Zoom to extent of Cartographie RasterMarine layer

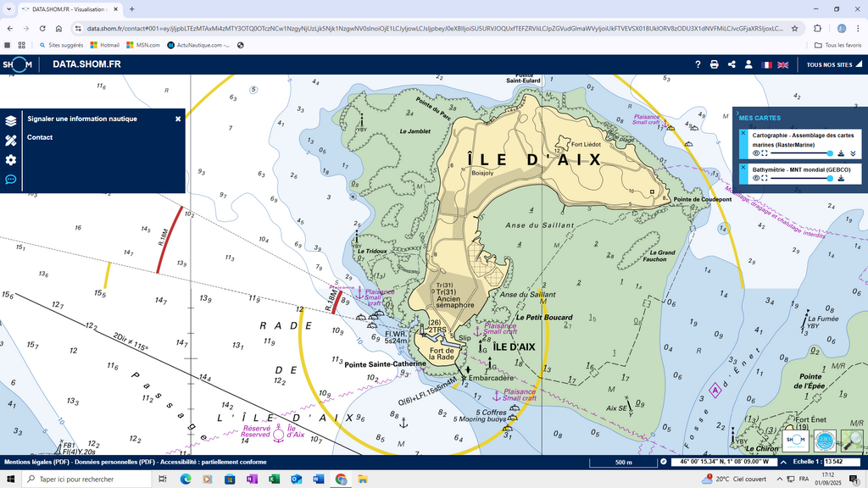pos(765,153)
